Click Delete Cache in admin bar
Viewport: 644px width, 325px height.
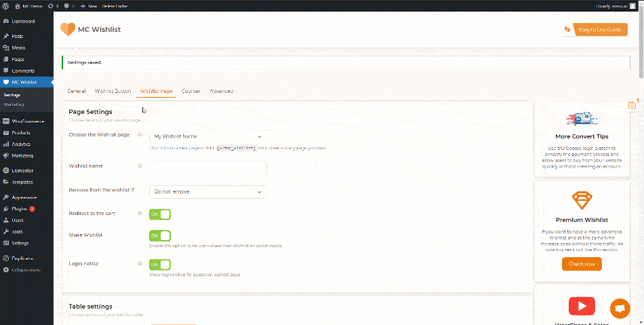pyautogui.click(x=115, y=6)
